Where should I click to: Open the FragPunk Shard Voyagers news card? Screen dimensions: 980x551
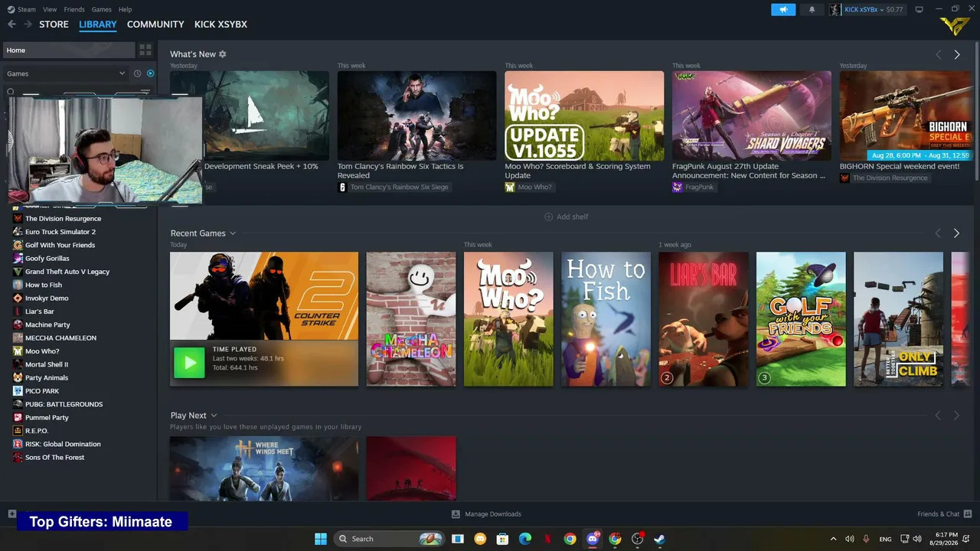(x=752, y=116)
